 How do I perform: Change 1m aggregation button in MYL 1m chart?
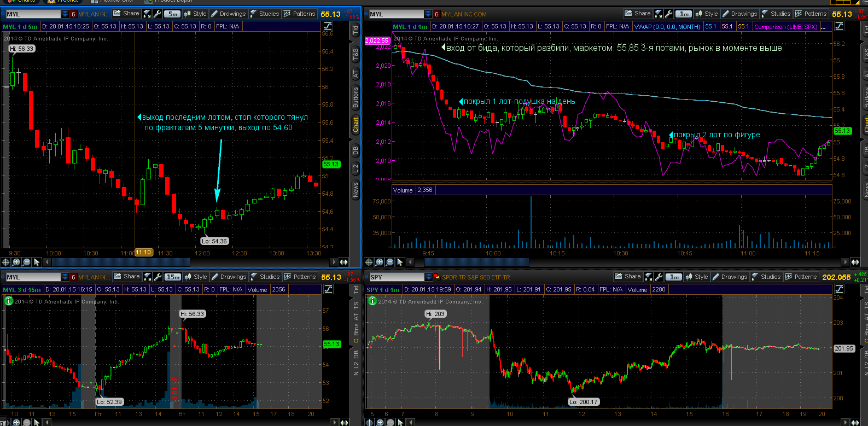684,14
